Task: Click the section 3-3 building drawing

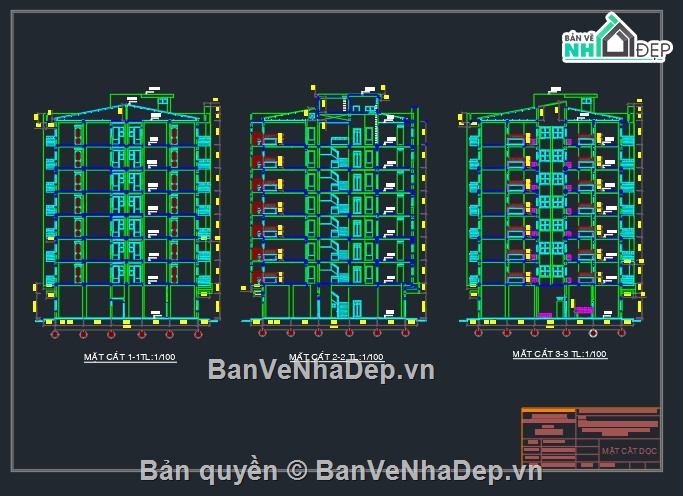Action: point(551,212)
